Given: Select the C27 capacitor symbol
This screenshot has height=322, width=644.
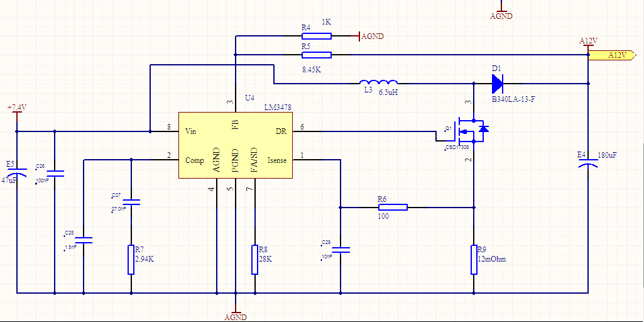Looking at the screenshot, I should [x=131, y=203].
